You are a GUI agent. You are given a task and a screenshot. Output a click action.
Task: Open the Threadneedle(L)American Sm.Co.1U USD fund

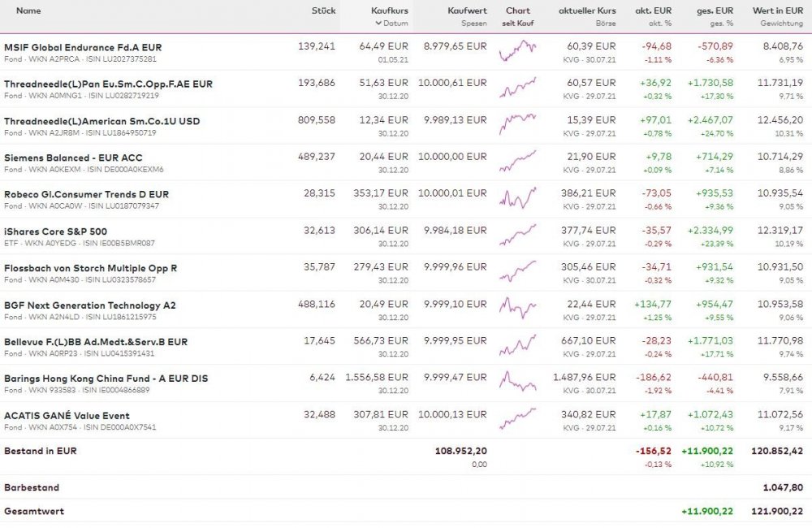click(101, 121)
